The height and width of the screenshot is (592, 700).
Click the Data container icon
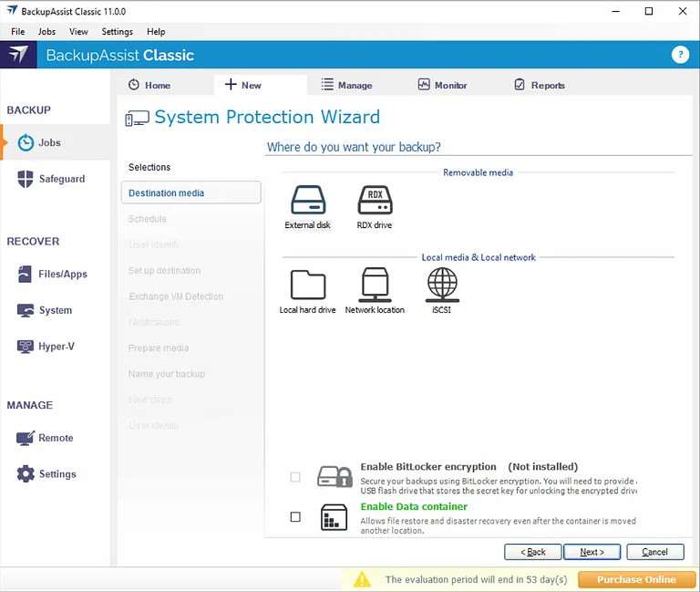(334, 517)
